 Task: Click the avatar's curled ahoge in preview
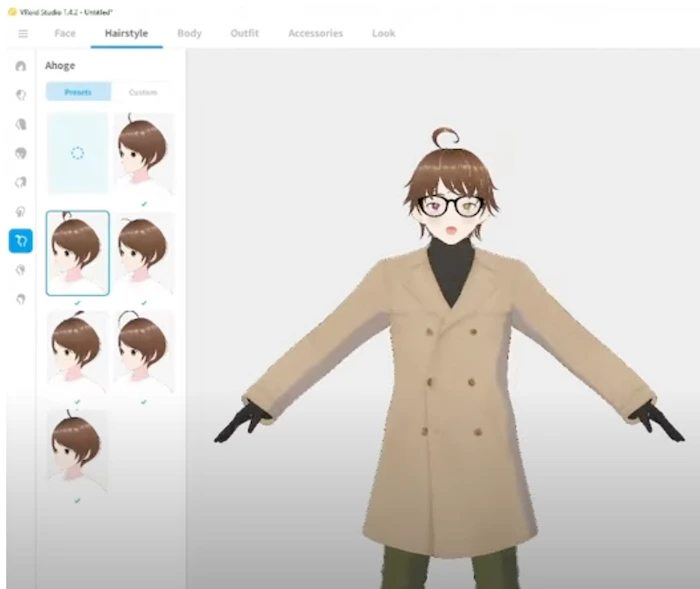[445, 138]
